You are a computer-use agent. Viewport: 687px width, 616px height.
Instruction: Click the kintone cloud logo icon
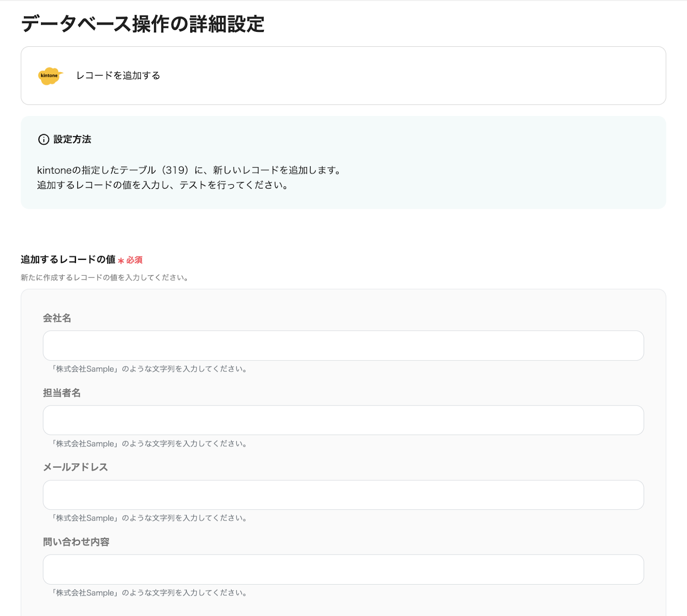coord(51,76)
